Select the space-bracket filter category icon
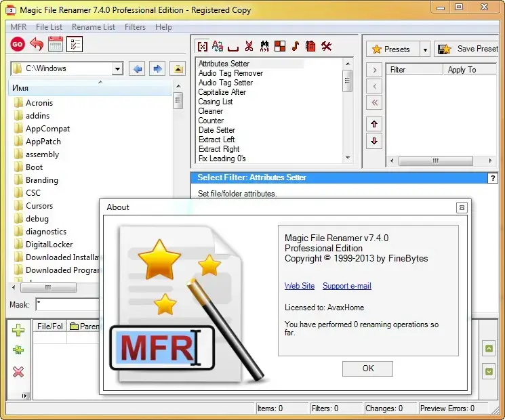 pyautogui.click(x=233, y=47)
